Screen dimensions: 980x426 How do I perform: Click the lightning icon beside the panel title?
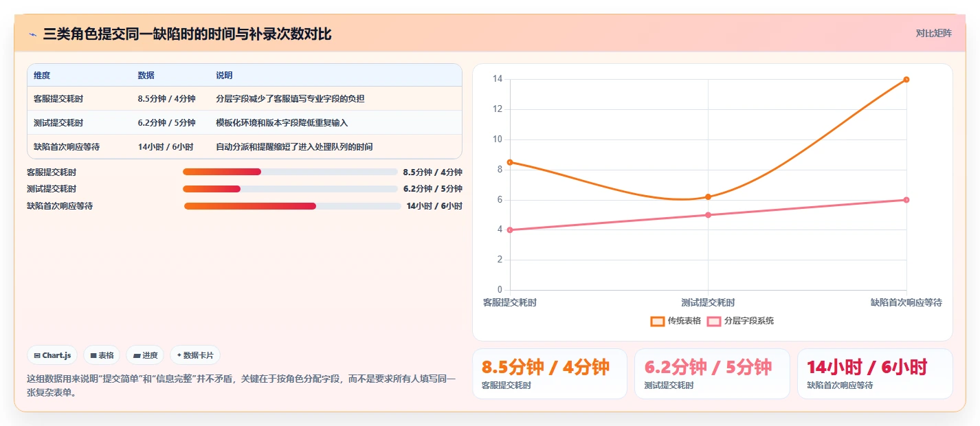pyautogui.click(x=32, y=34)
